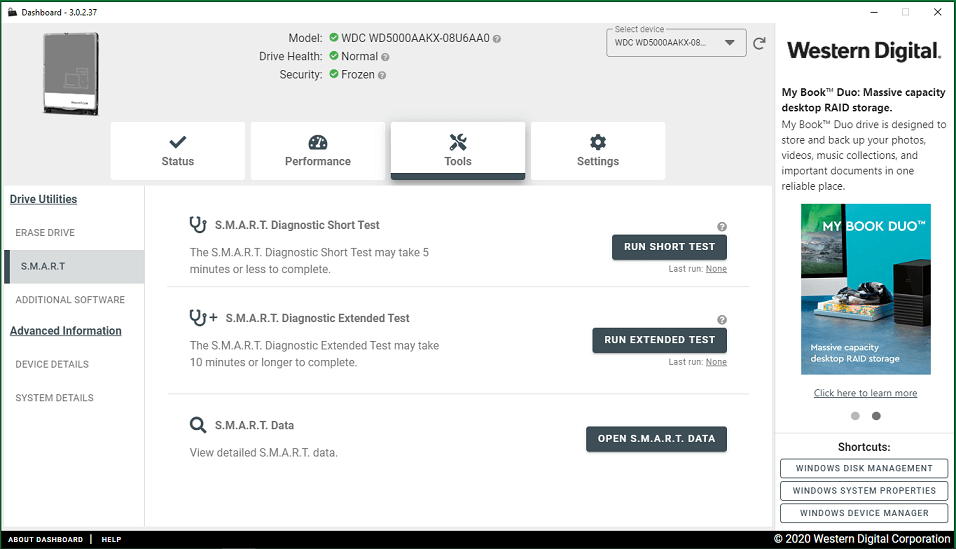Click Last run None link under Short Test

click(716, 269)
